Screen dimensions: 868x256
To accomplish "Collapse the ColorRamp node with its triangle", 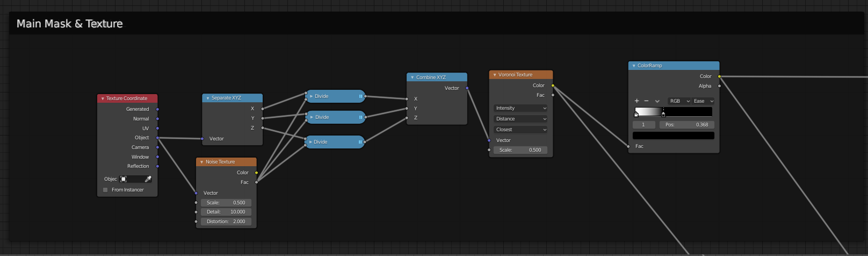I will [x=634, y=66].
